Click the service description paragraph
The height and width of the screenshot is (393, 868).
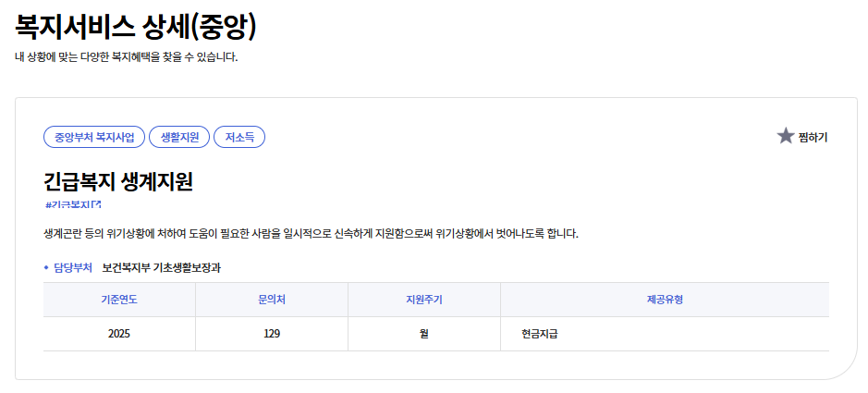pos(311,233)
